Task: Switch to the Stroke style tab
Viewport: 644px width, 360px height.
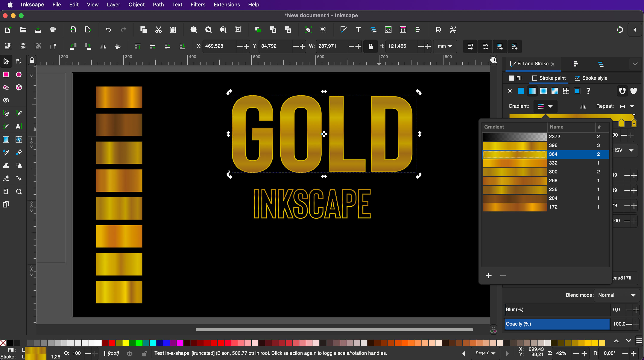Action: (594, 78)
